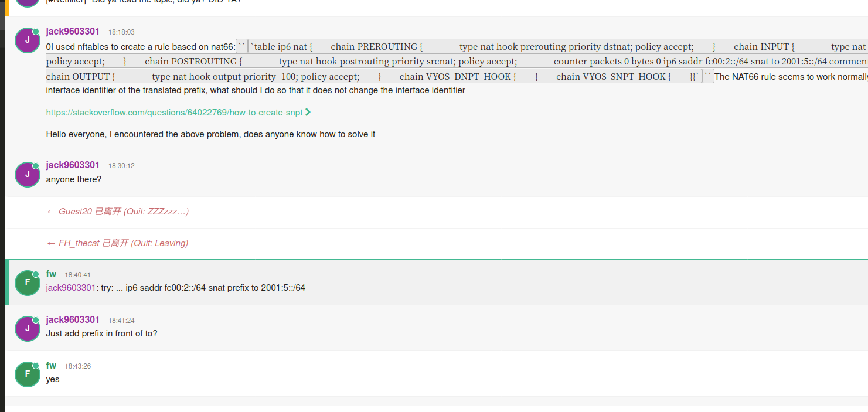The image size is (868, 412).
Task: Click the 18:30:12 timestamp
Action: pyautogui.click(x=121, y=166)
